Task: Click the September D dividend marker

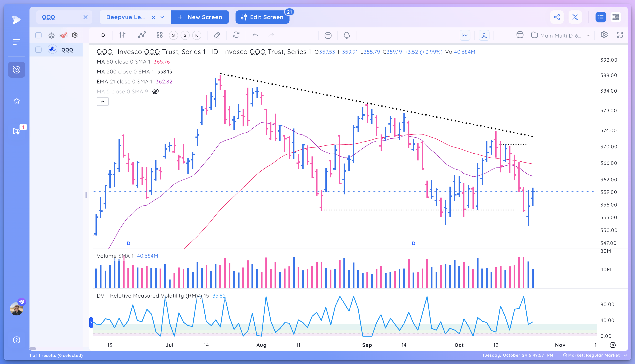Action: pyautogui.click(x=414, y=243)
